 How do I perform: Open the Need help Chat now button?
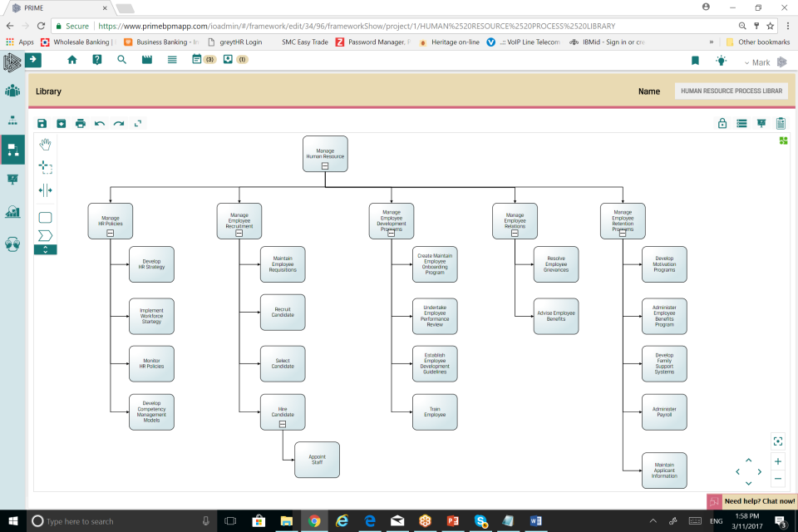pos(752,500)
